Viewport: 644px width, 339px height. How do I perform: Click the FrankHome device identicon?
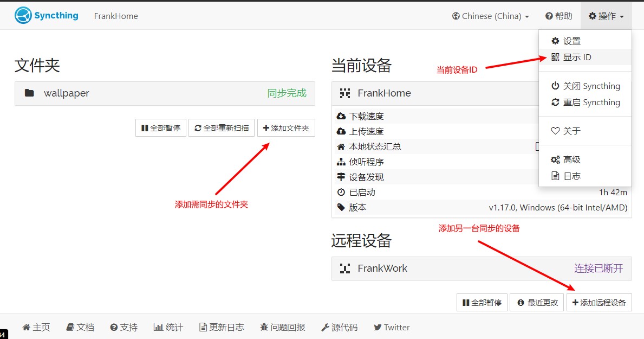(x=345, y=93)
